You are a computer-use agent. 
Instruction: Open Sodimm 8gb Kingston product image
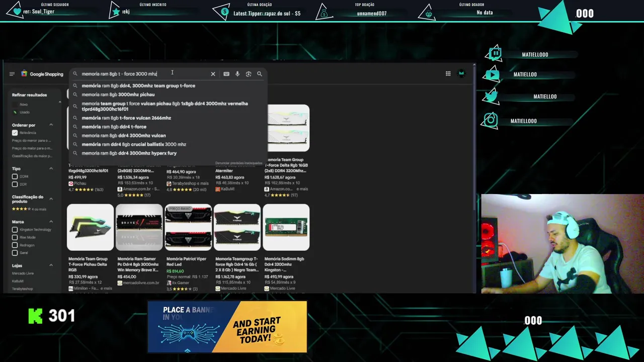pyautogui.click(x=286, y=227)
